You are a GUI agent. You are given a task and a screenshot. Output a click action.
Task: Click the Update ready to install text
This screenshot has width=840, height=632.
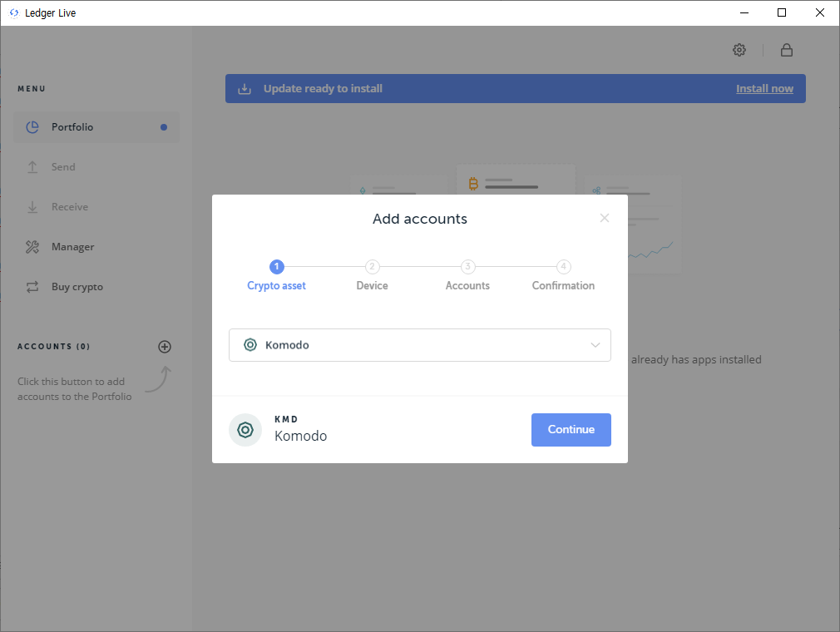point(323,88)
